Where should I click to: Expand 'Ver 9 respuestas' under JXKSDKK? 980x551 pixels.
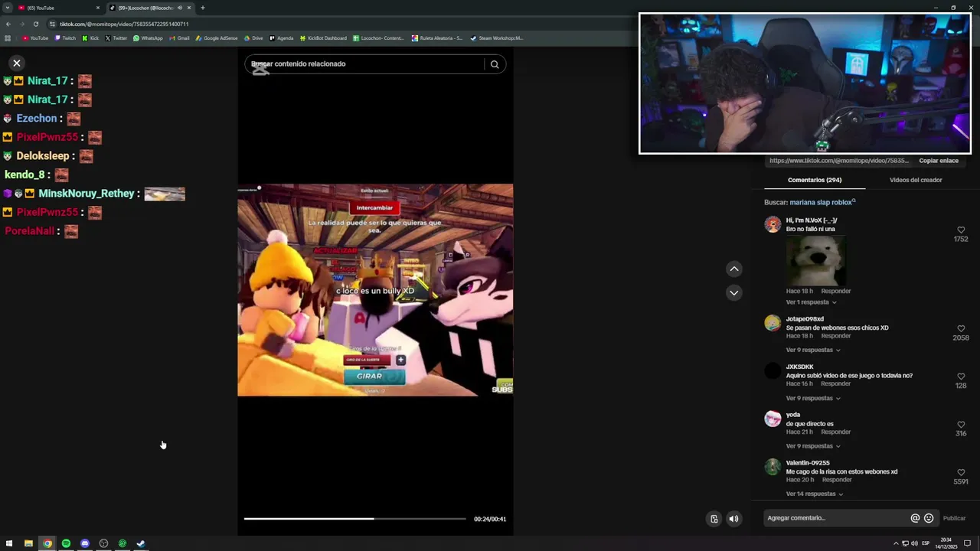[x=813, y=399]
